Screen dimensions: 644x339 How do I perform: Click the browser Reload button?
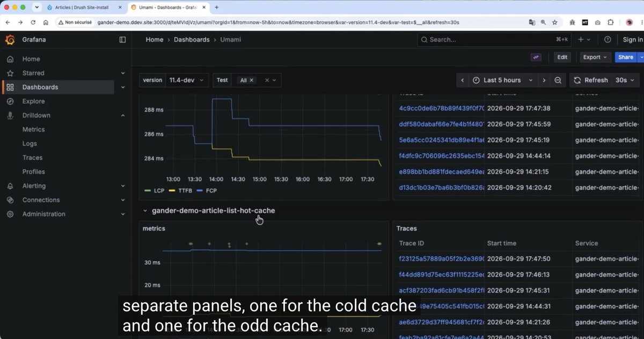(x=33, y=23)
